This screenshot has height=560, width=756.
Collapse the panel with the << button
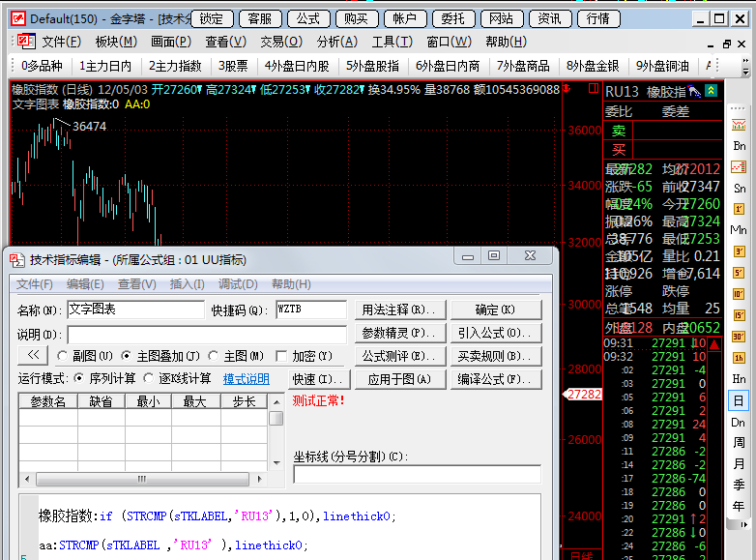point(31,356)
